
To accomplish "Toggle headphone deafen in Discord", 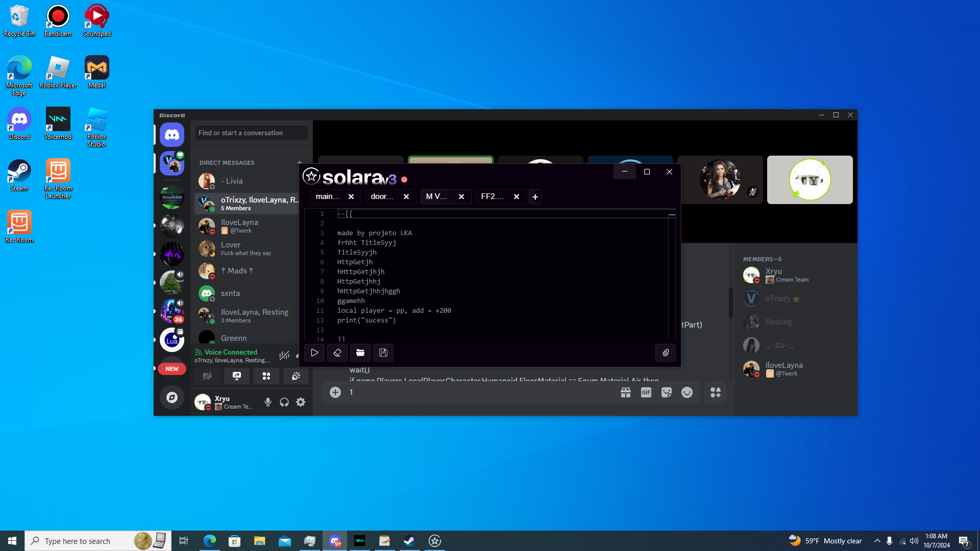I will (x=284, y=402).
